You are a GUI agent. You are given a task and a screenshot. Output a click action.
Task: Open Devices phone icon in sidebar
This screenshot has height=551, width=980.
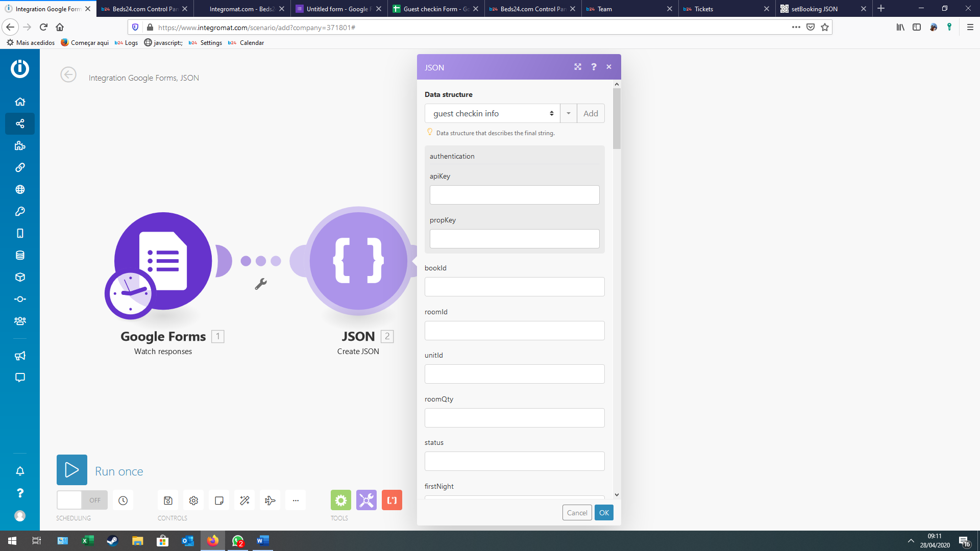tap(20, 233)
